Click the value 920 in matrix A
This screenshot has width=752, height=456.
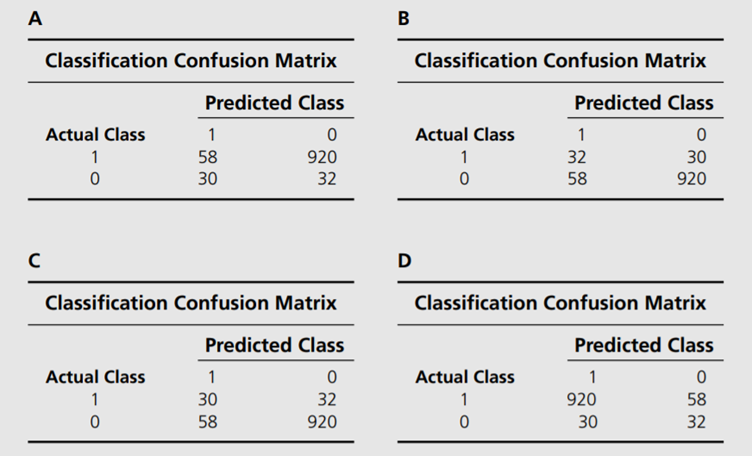[322, 157]
